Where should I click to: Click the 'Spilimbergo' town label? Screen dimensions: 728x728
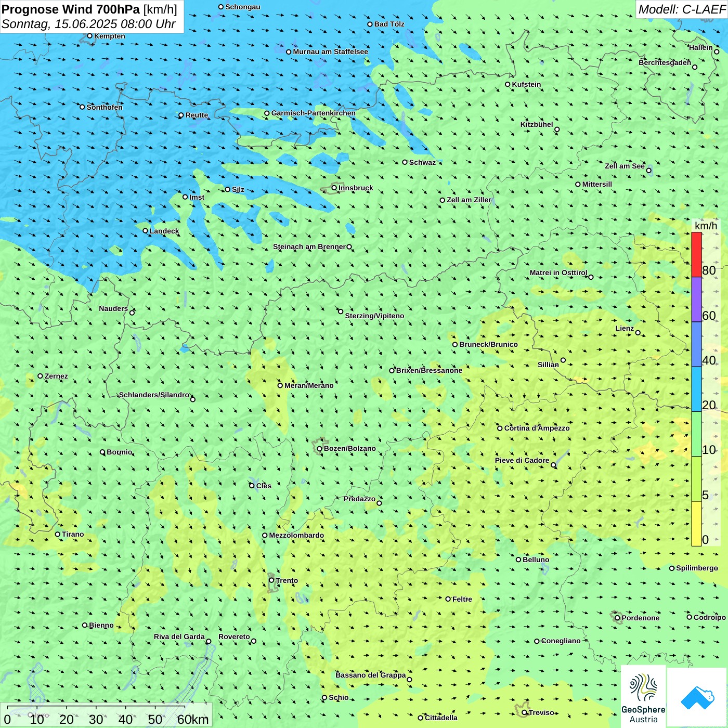[x=697, y=568]
